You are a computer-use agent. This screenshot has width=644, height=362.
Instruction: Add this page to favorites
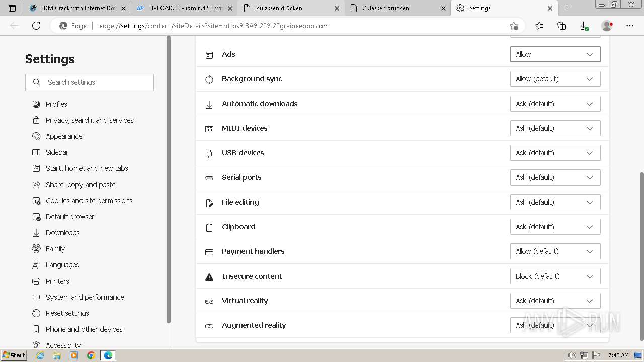[514, 26]
